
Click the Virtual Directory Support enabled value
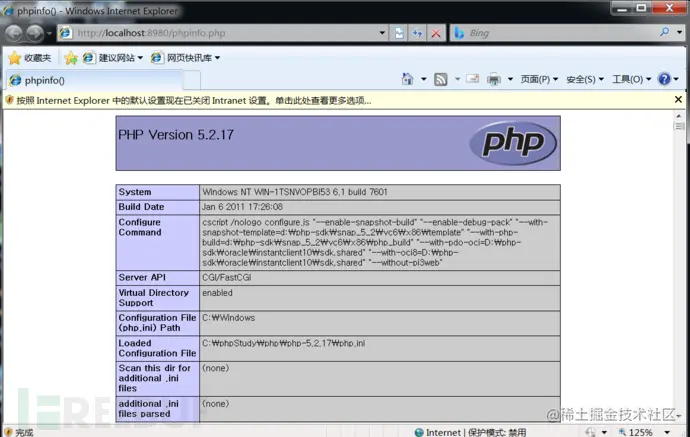pos(217,293)
